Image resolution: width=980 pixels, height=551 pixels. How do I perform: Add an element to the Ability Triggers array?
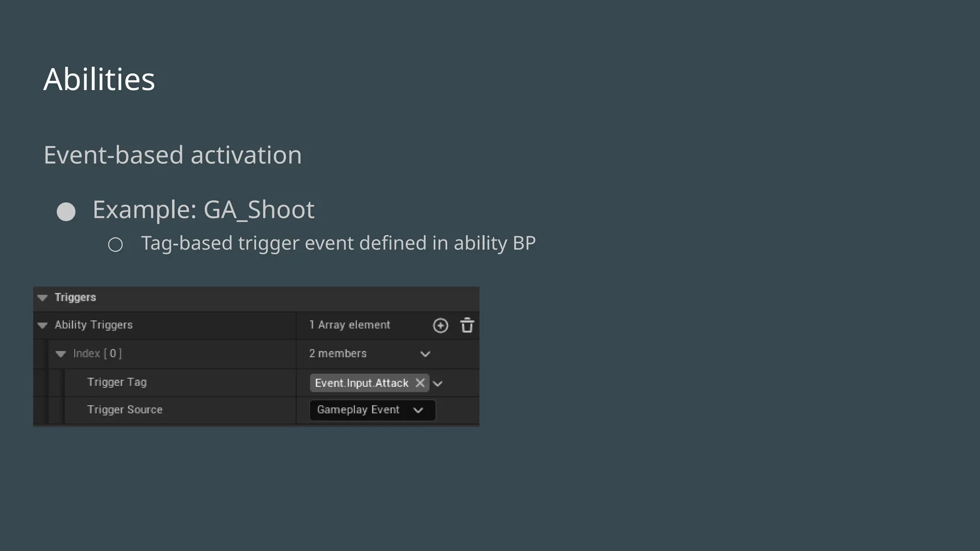(440, 326)
